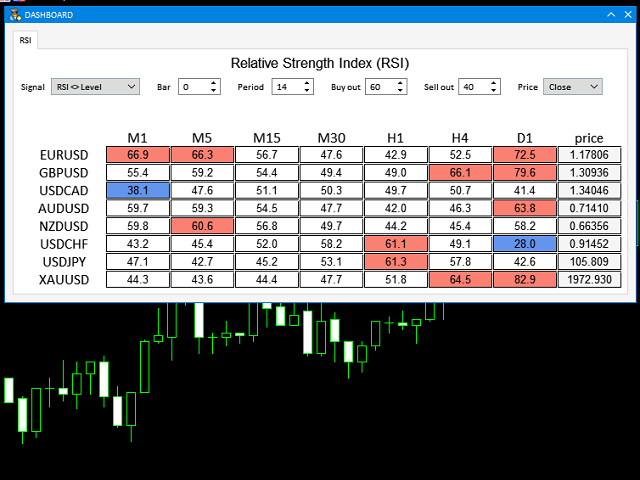Select the NZDUSD M5 cell showing 60.6
This screenshot has height=480, width=640.
[202, 226]
